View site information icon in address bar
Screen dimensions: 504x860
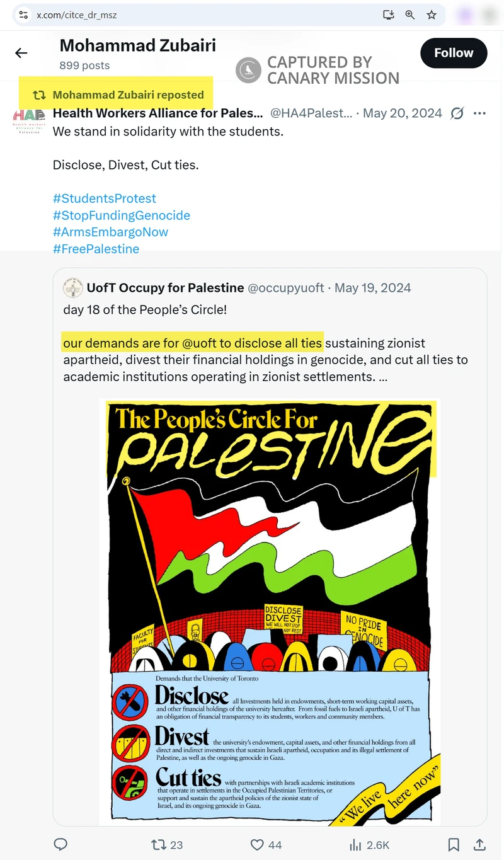24,14
